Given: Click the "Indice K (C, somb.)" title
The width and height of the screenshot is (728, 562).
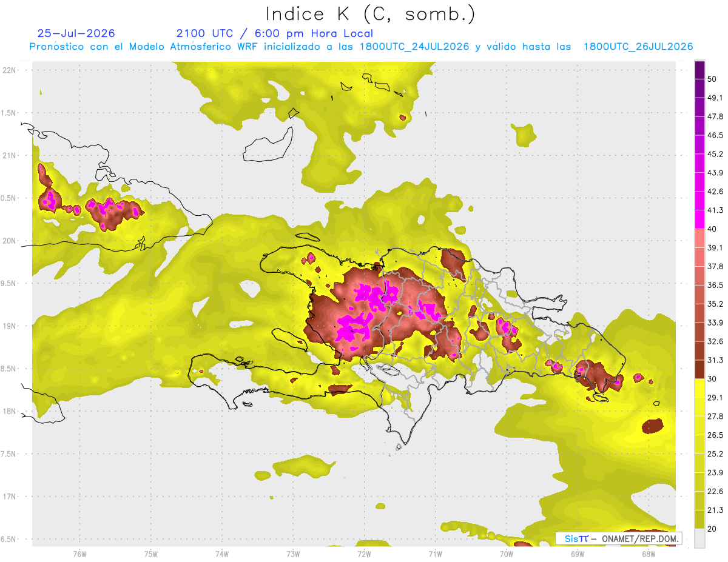Looking at the screenshot, I should coord(371,14).
